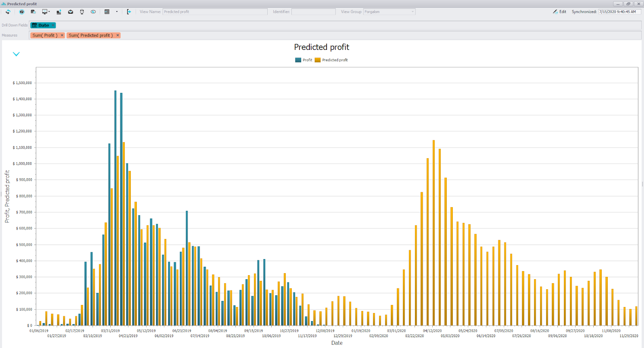Click the Edit button with pencil

tap(559, 12)
